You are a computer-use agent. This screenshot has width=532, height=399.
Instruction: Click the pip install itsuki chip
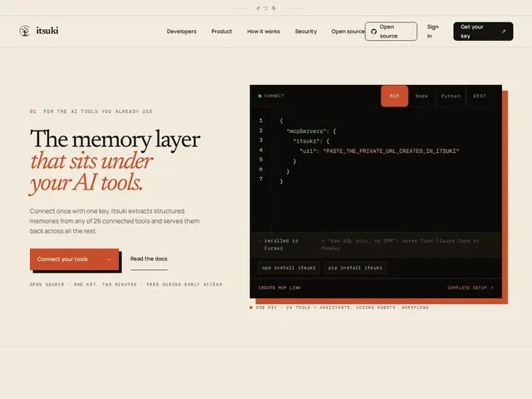click(355, 268)
